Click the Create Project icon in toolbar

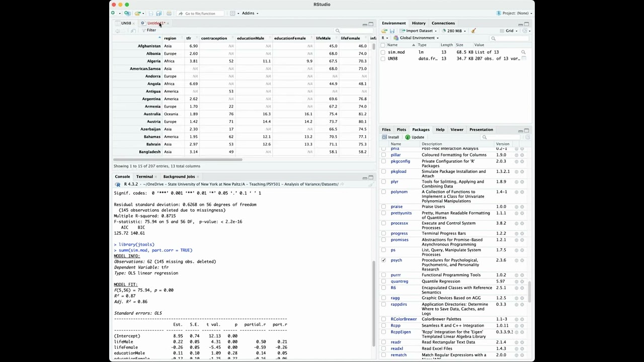127,13
